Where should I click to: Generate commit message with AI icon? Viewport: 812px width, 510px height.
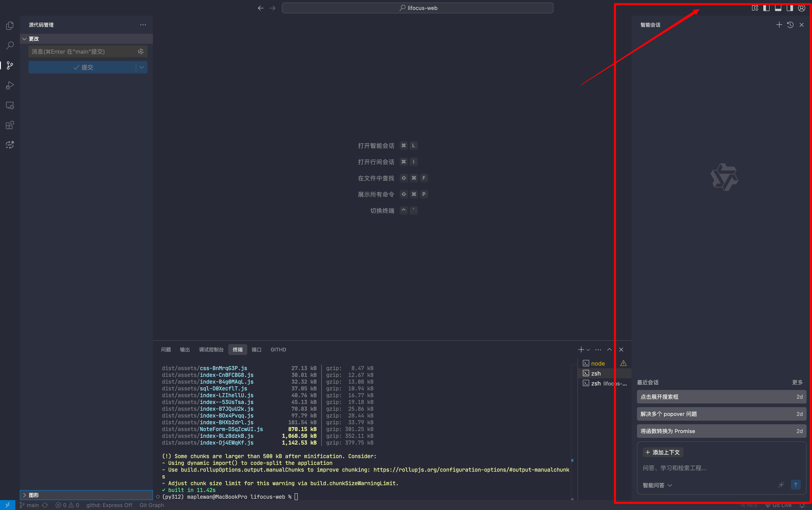tap(141, 52)
